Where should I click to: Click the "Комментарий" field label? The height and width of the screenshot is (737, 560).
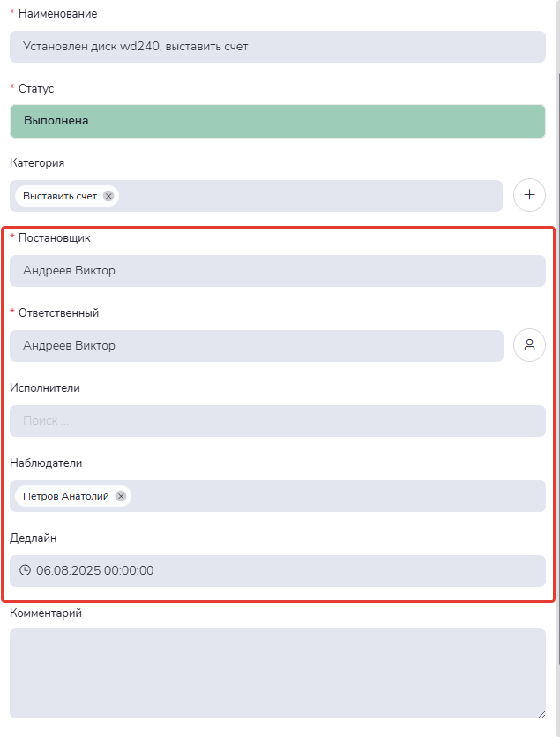click(46, 613)
